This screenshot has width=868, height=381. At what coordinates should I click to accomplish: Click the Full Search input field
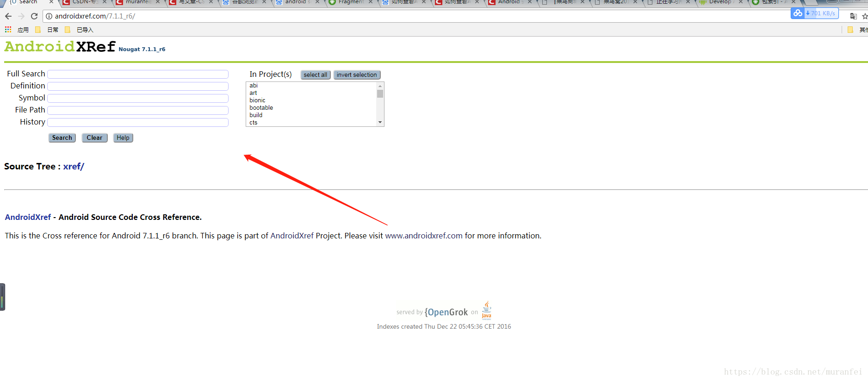click(138, 75)
